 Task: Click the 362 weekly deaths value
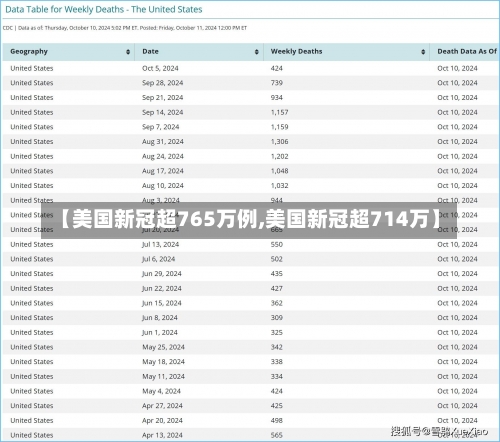pos(277,303)
